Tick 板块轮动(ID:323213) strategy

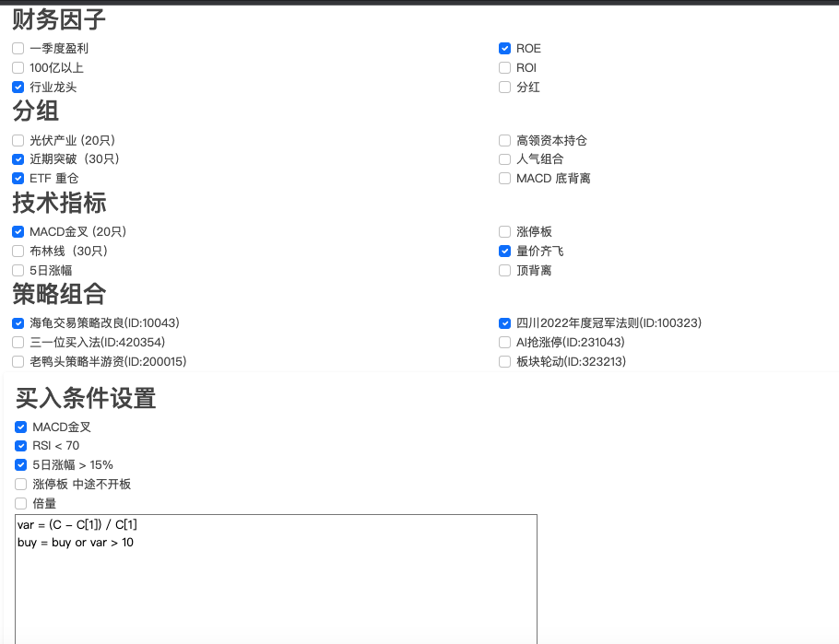(504, 361)
